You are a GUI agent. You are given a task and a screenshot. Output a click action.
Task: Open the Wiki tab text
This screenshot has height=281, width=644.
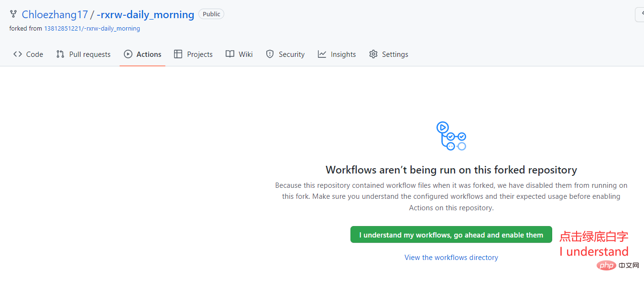click(x=246, y=54)
